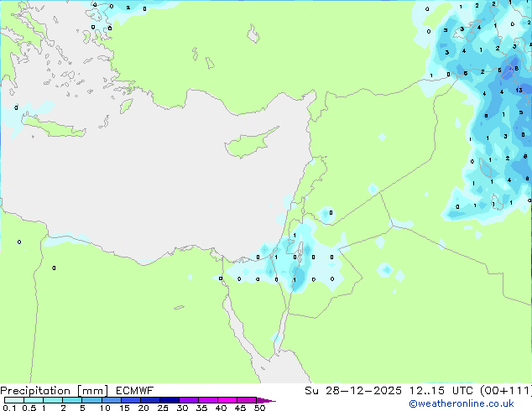Select the 1–2 mm legend swatch
The height and width of the screenshot is (411, 532).
[x=53, y=400]
